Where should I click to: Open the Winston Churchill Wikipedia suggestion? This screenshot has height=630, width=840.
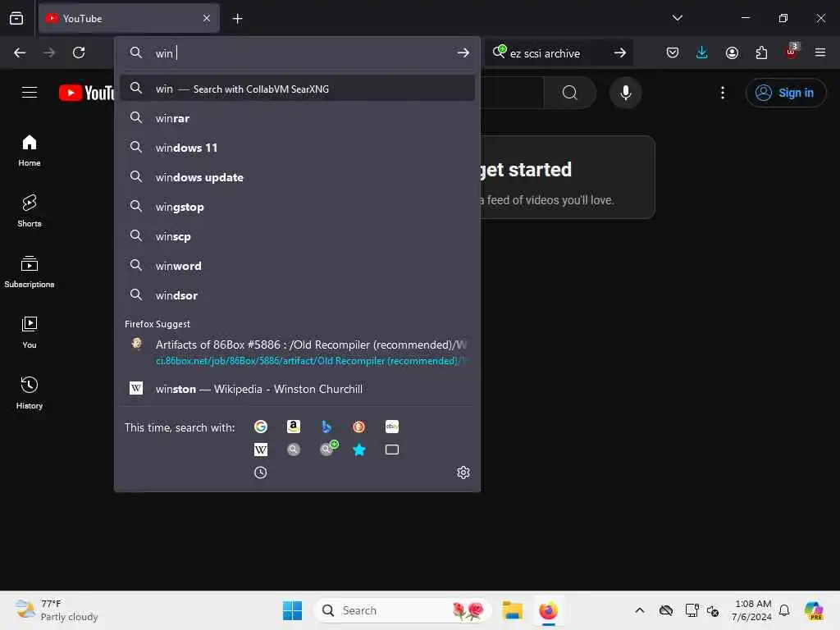click(x=297, y=389)
